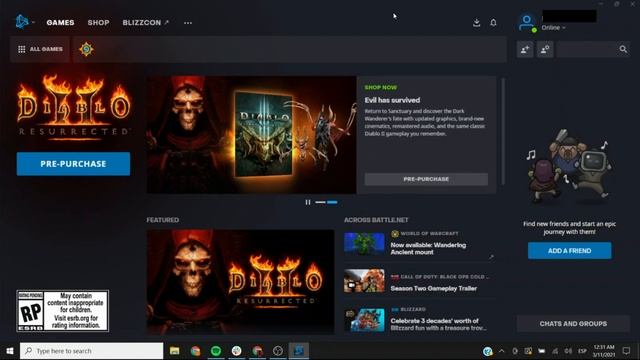Open the volume tray icon
This screenshot has height=360, width=640.
pos(568,351)
